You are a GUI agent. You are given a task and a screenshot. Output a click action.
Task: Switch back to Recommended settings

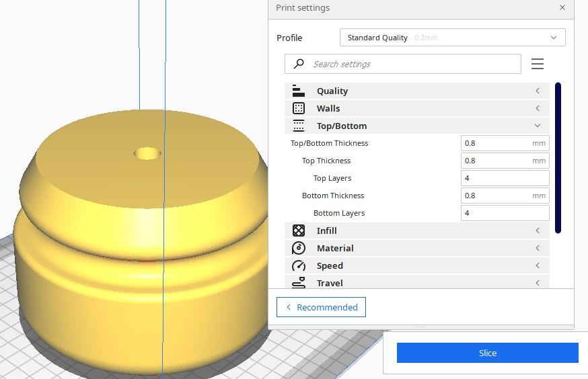[321, 307]
